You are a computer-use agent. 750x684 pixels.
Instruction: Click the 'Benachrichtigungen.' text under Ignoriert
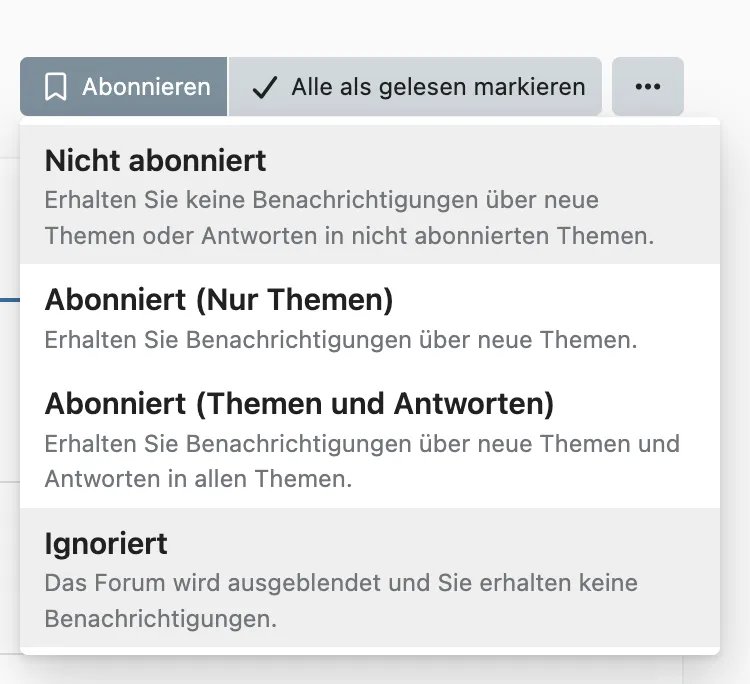point(161,619)
